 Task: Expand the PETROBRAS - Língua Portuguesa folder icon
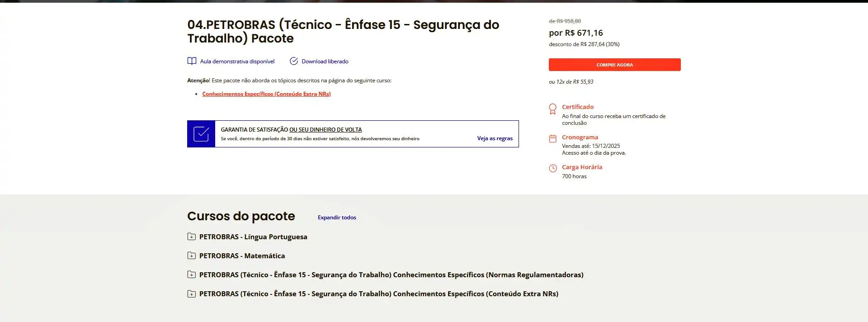(x=192, y=237)
